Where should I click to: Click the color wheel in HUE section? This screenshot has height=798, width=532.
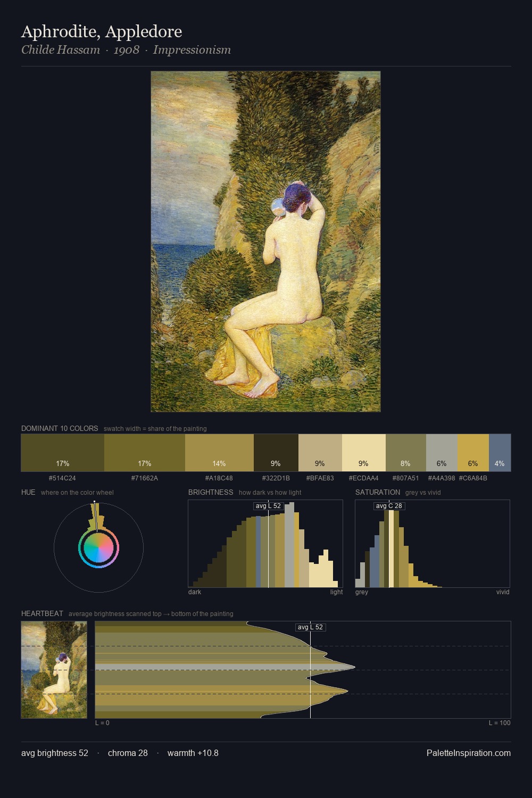(x=98, y=547)
